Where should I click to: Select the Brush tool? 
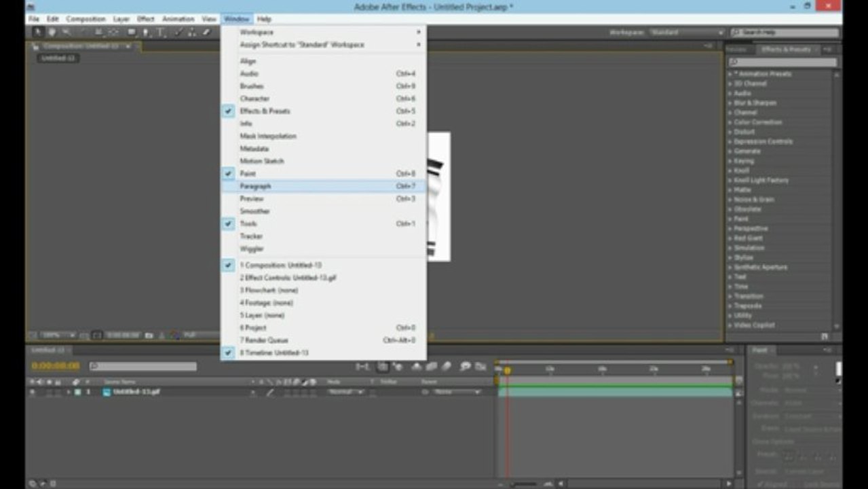[178, 32]
